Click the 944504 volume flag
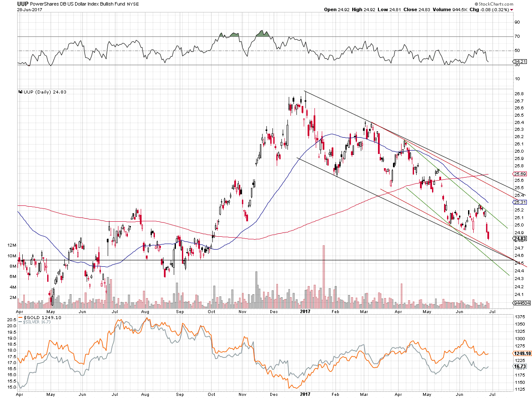 pos(522,303)
